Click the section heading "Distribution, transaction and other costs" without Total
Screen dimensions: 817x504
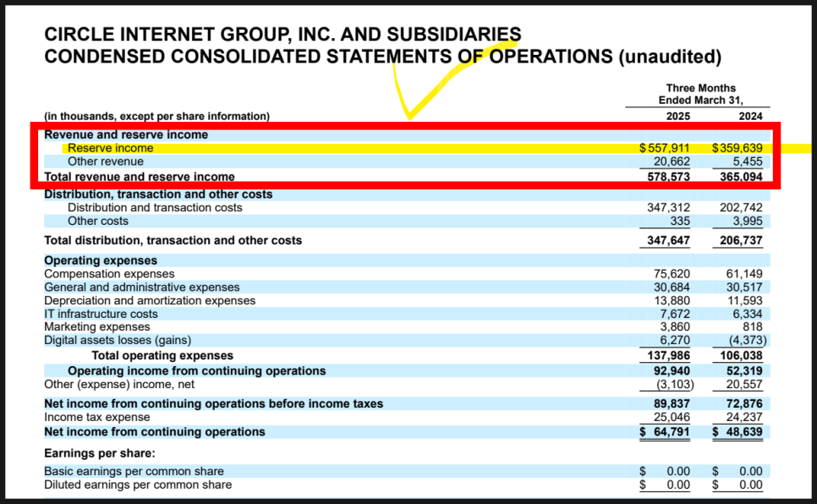[158, 194]
